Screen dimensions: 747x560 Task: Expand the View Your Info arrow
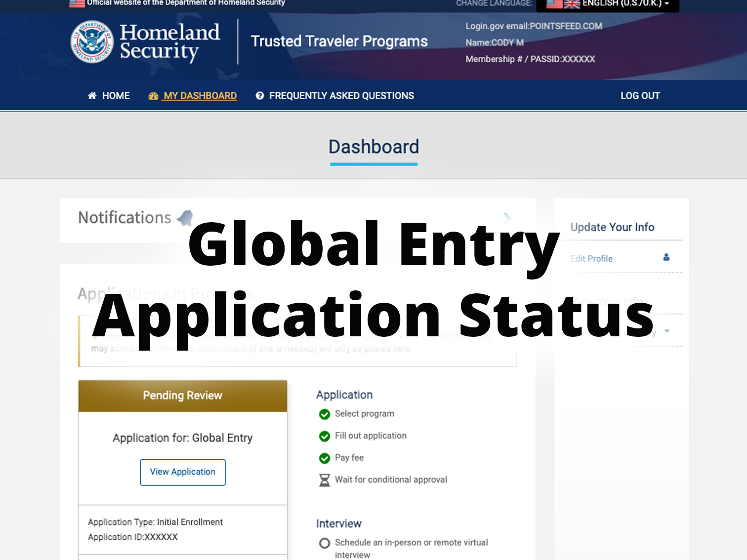pyautogui.click(x=667, y=331)
